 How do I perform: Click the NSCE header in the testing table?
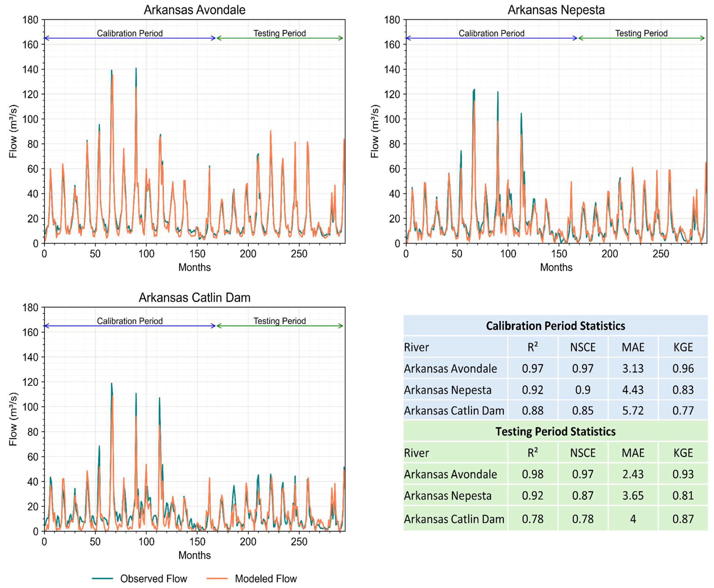583,453
